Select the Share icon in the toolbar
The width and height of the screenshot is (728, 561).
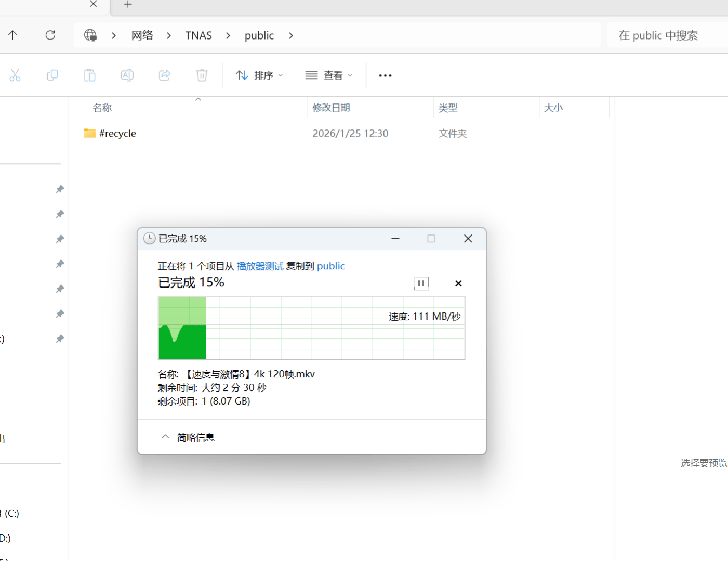pos(164,75)
